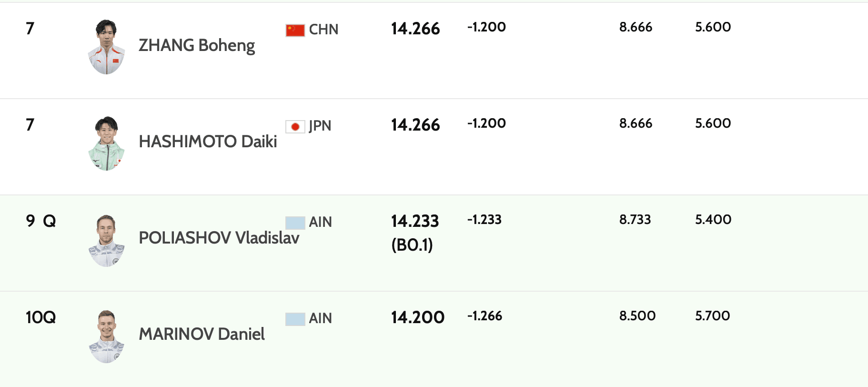Screen dimensions: 868x387
Task: Click the 10Q rank label
Action: pyautogui.click(x=40, y=317)
